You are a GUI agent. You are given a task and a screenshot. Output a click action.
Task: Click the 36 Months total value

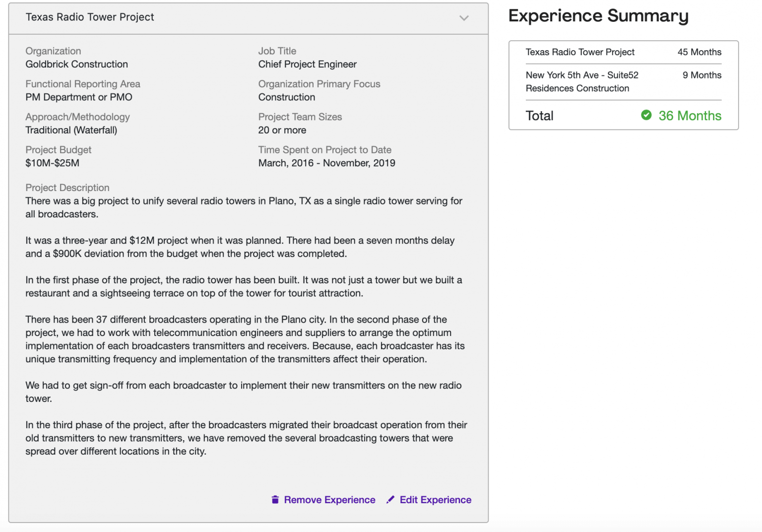[x=690, y=116]
